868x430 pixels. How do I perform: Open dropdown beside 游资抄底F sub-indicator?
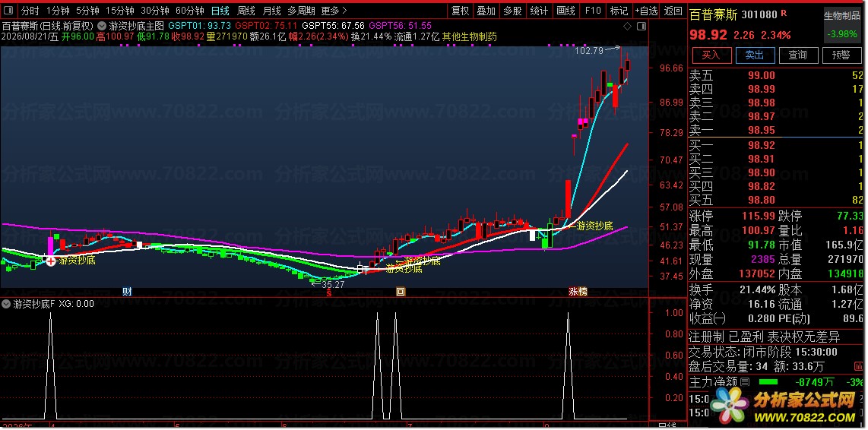pyautogui.click(x=7, y=304)
